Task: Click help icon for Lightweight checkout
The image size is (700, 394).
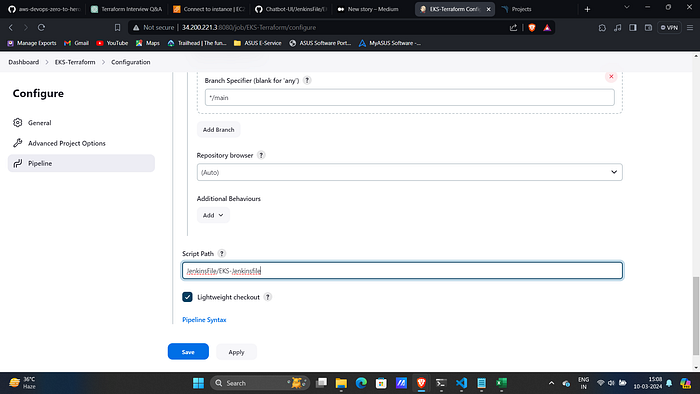Action: [267, 297]
